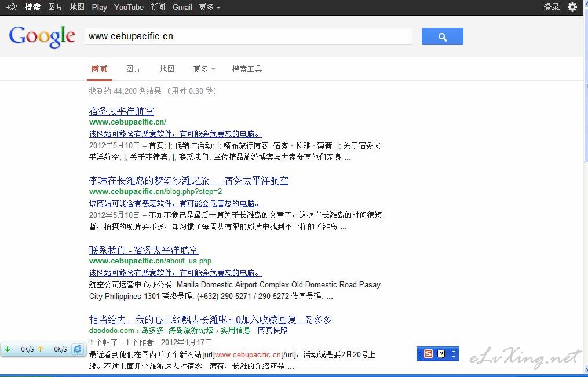588x377 pixels.
Task: Open 新闻 in the top bar
Action: click(158, 7)
